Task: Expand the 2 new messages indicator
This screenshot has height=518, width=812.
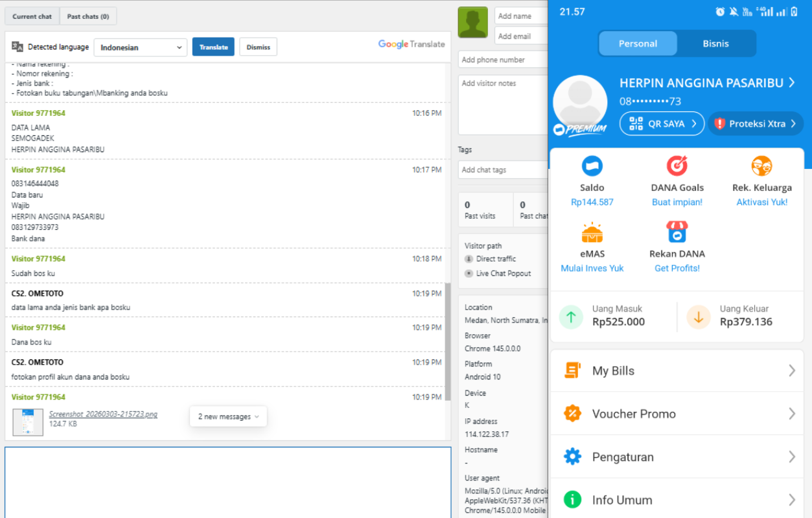Action: 228,416
